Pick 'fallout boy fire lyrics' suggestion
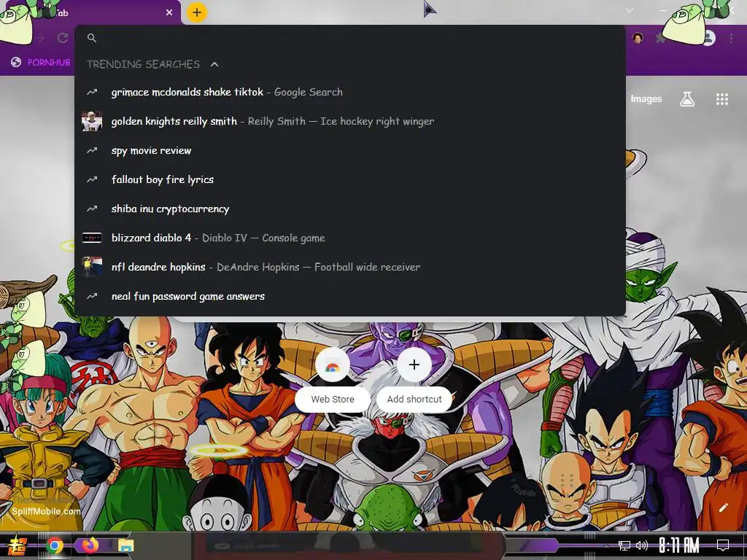Image resolution: width=747 pixels, height=560 pixels. [349, 179]
